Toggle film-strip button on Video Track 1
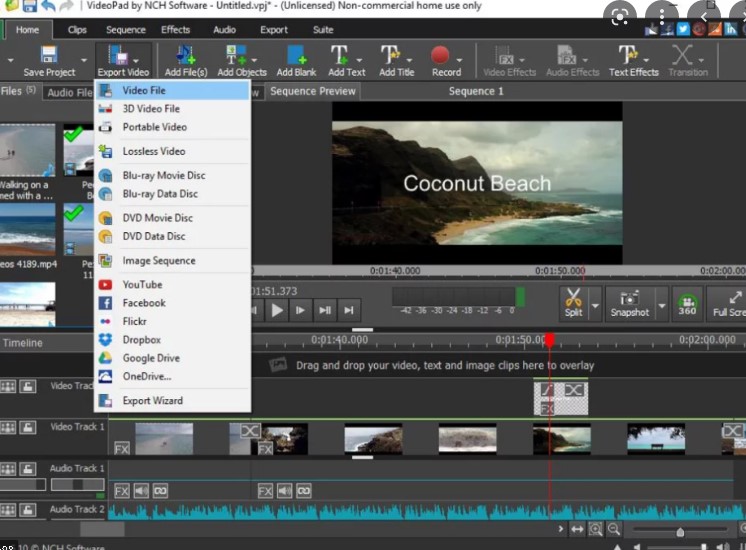746x550 pixels. click(8, 427)
